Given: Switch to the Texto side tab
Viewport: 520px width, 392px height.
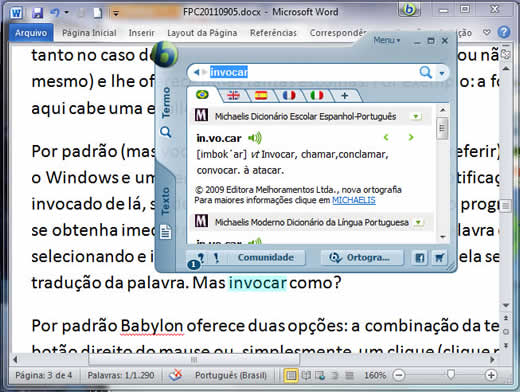Looking at the screenshot, I should (166, 213).
